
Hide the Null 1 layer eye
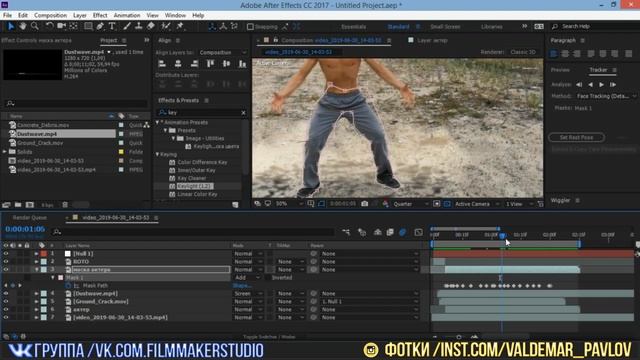coord(6,253)
